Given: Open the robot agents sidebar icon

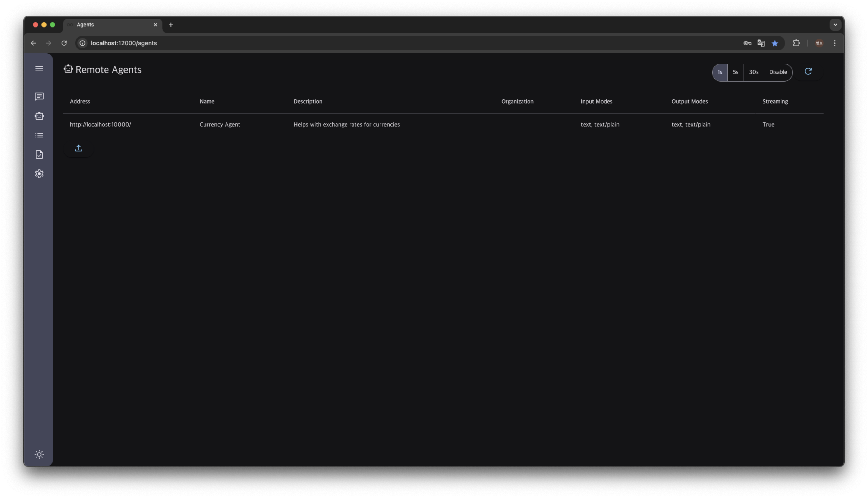Looking at the screenshot, I should pos(39,116).
